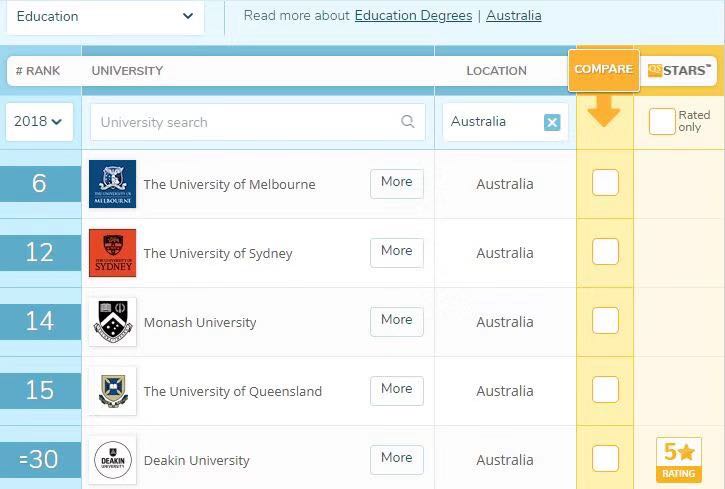Viewport: 725px width, 489px height.
Task: Click the Deakin University logo
Action: [x=112, y=460]
